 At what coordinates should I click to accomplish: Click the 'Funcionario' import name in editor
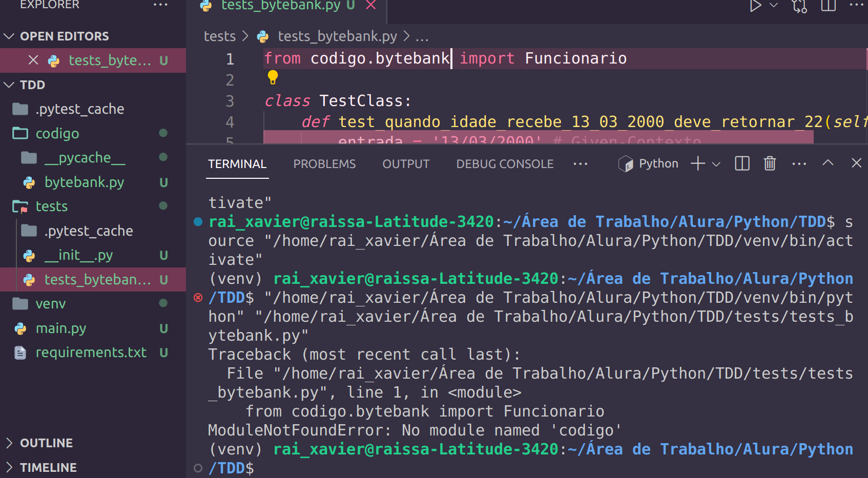click(575, 58)
